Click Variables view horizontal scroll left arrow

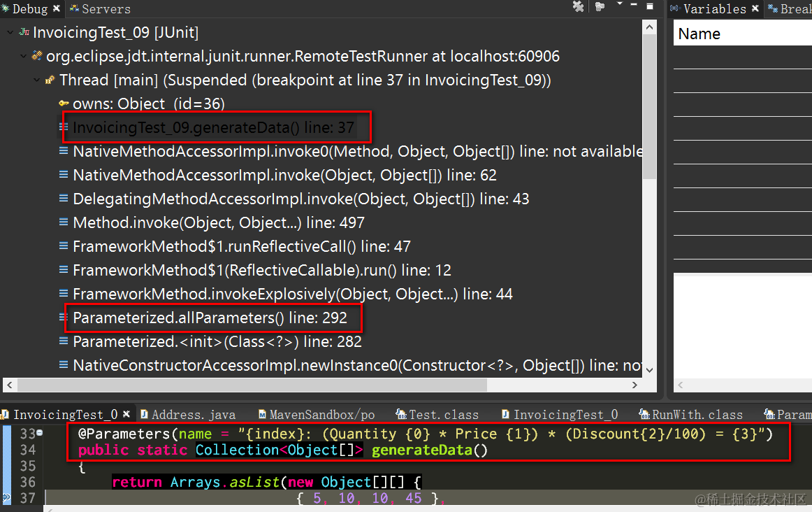click(681, 385)
